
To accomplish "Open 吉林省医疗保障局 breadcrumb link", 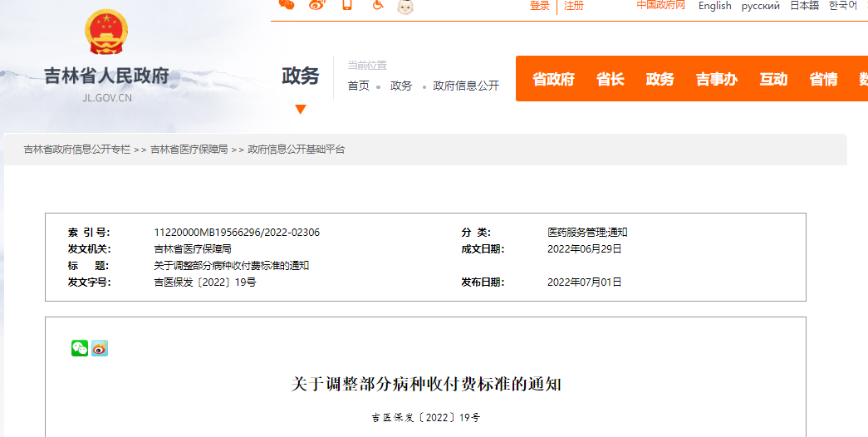I will pyautogui.click(x=189, y=150).
